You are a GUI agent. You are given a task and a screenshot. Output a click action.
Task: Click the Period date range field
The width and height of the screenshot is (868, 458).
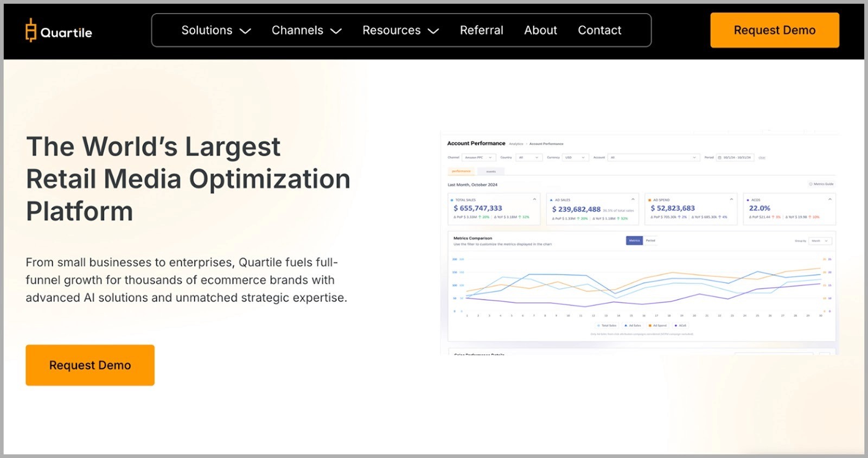click(x=735, y=157)
